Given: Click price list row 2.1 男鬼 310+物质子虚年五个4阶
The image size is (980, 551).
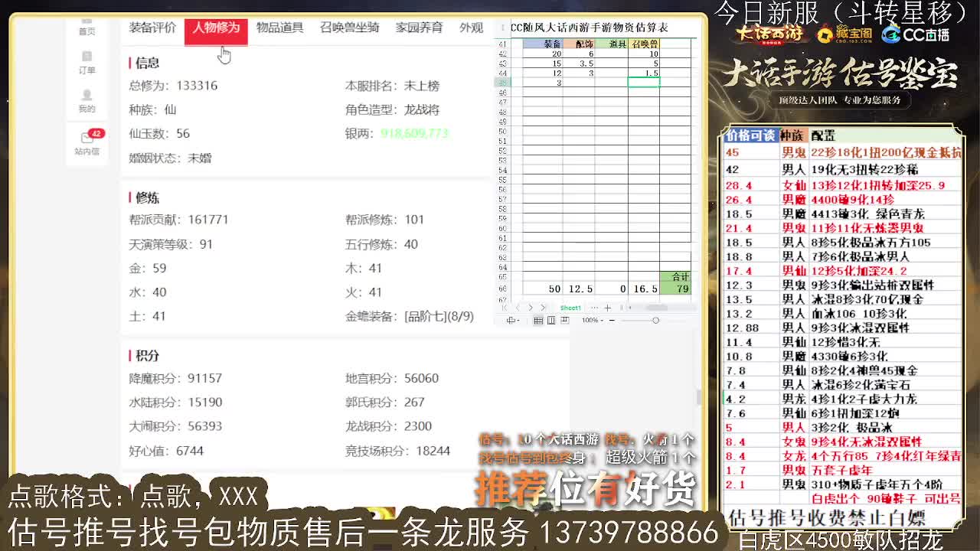Looking at the screenshot, I should click(x=842, y=484).
